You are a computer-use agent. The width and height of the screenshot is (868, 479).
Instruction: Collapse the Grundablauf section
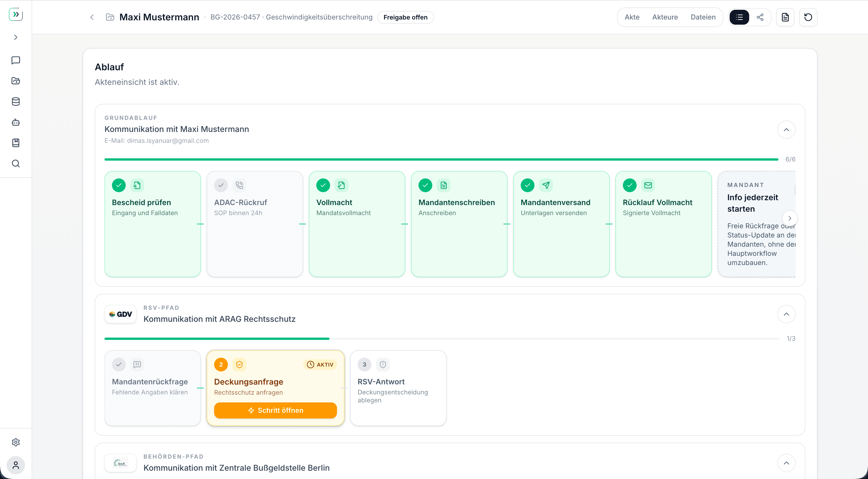tap(786, 130)
